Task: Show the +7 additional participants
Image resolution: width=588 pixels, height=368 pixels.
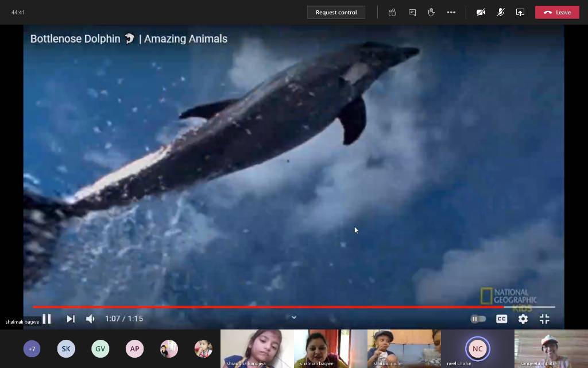Action: coord(32,349)
